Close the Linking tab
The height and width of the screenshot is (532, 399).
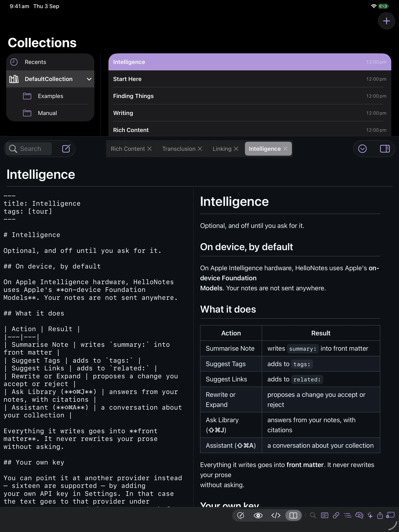236,149
